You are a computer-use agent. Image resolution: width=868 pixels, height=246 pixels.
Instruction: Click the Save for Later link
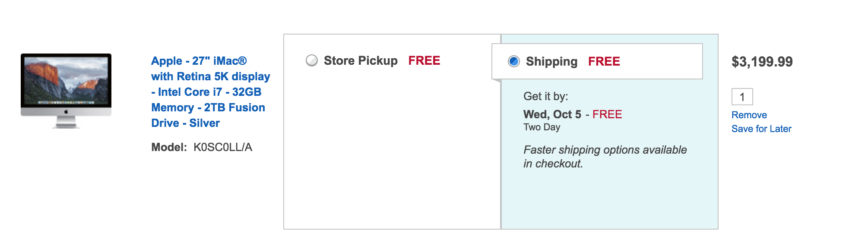[x=761, y=129]
